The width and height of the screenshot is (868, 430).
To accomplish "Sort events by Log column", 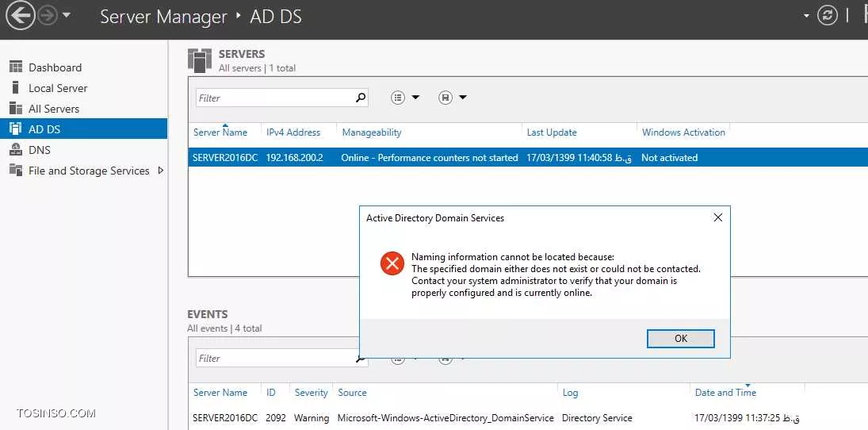I will point(570,393).
